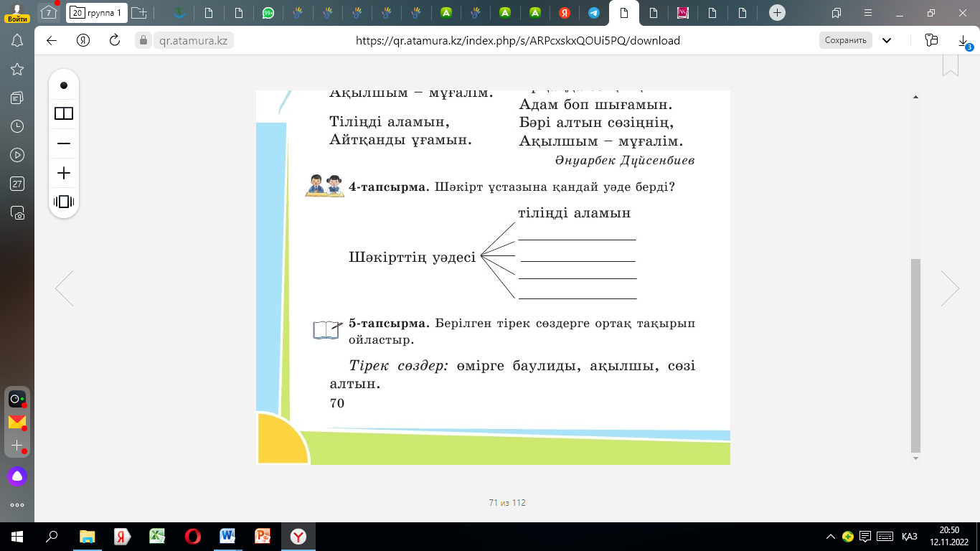Click the text Шәкірттің уәдесі

[x=412, y=257]
